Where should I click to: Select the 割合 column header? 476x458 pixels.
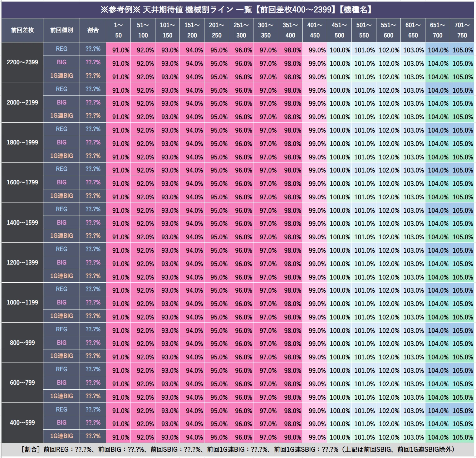point(93,30)
